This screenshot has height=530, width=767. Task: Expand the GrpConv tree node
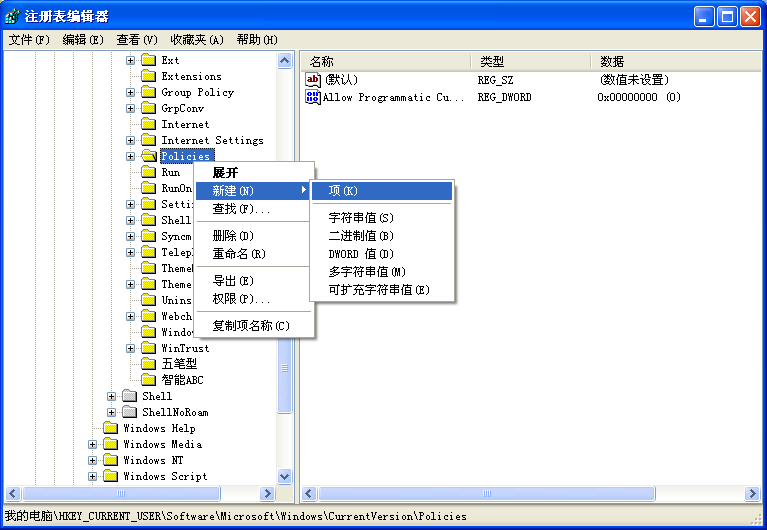pyautogui.click(x=130, y=109)
